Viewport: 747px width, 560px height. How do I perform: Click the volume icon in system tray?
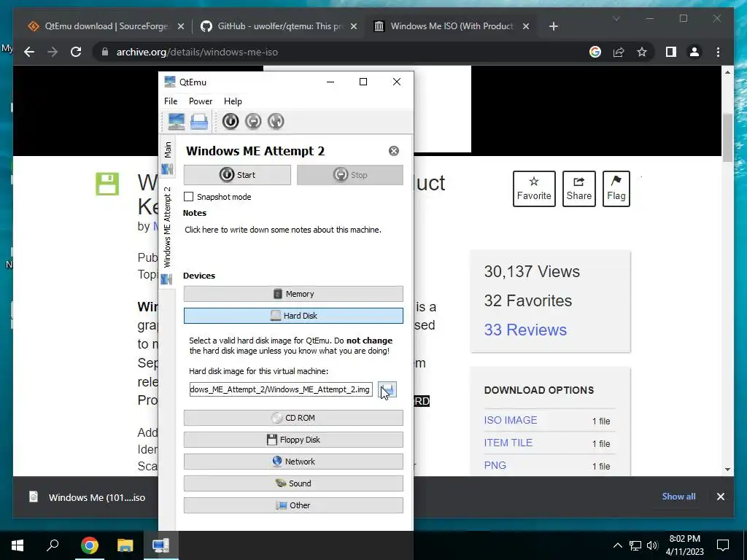(652, 545)
